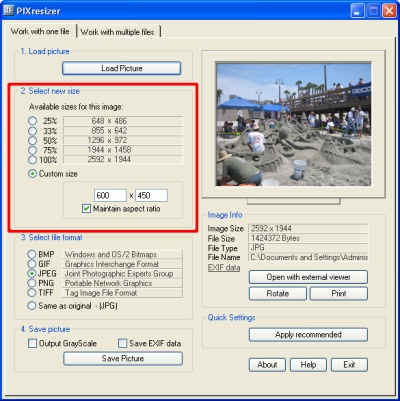Click the File Type value JPG
This screenshot has height=401, width=400.
click(x=308, y=248)
